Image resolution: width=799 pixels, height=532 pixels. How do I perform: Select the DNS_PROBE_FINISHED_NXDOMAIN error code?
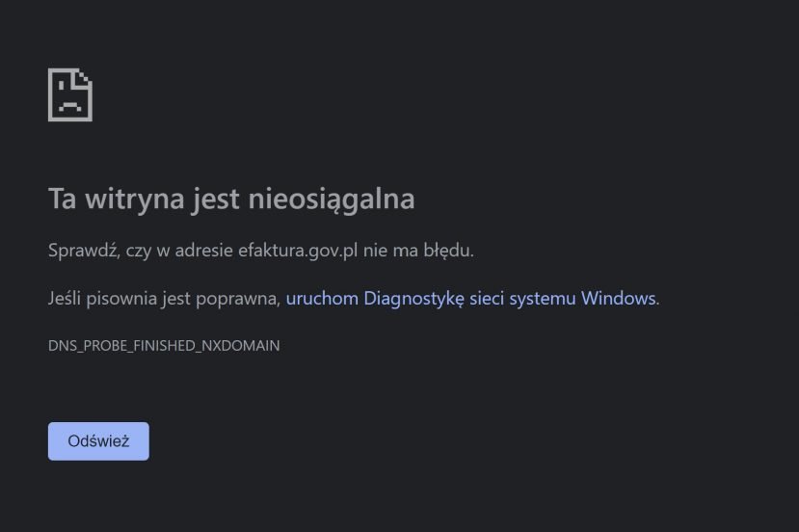click(164, 345)
